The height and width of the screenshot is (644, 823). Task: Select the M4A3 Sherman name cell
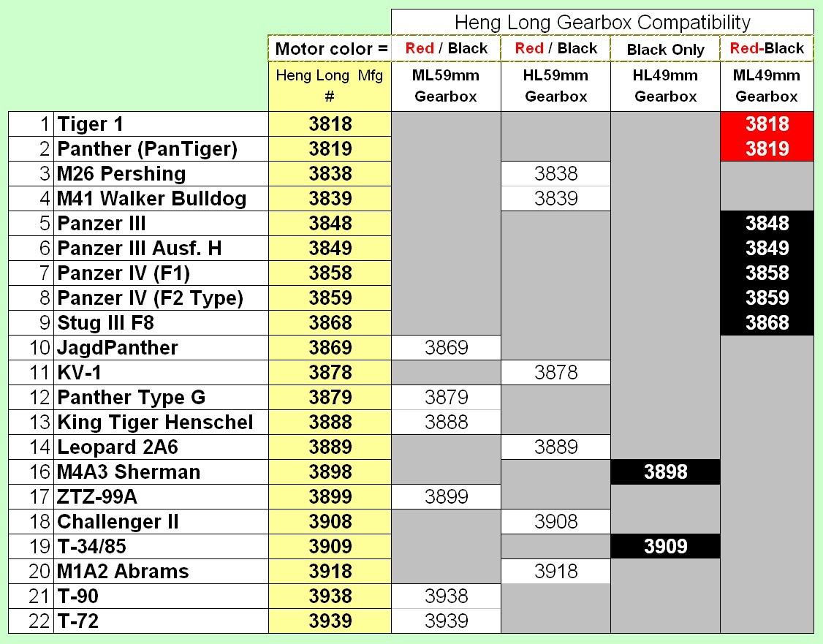pyautogui.click(x=161, y=471)
